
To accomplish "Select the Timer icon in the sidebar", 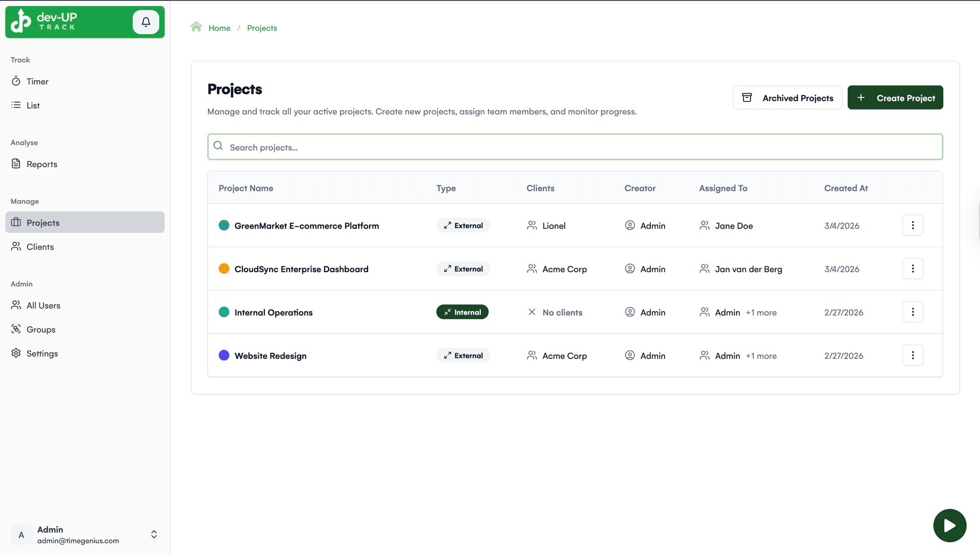I will coord(16,81).
